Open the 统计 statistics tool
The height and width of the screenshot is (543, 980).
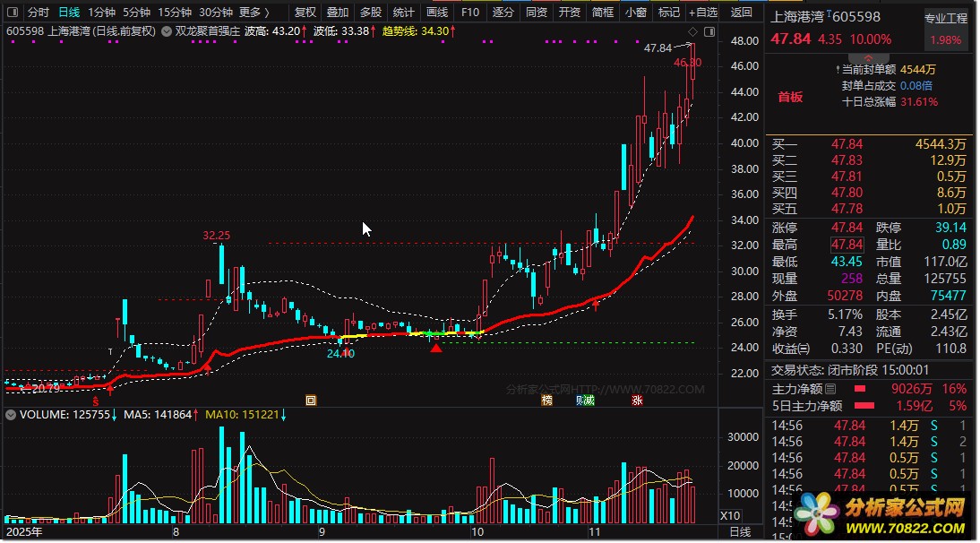pos(403,12)
